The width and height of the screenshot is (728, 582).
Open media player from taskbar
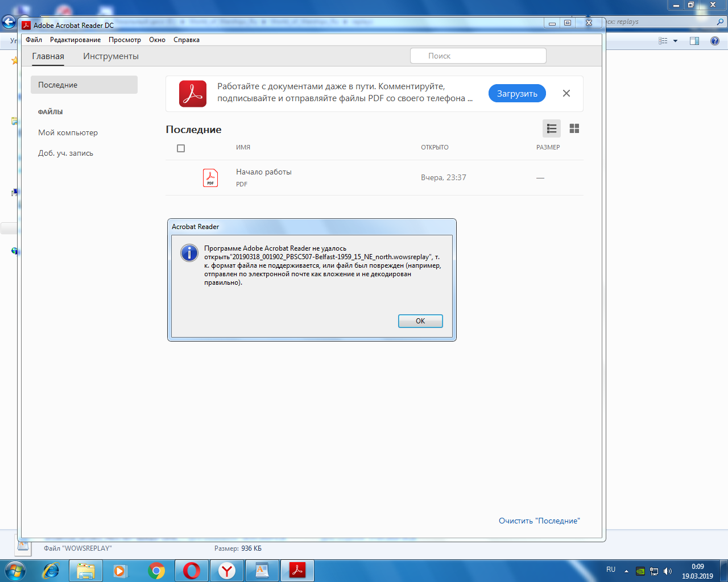(120, 571)
